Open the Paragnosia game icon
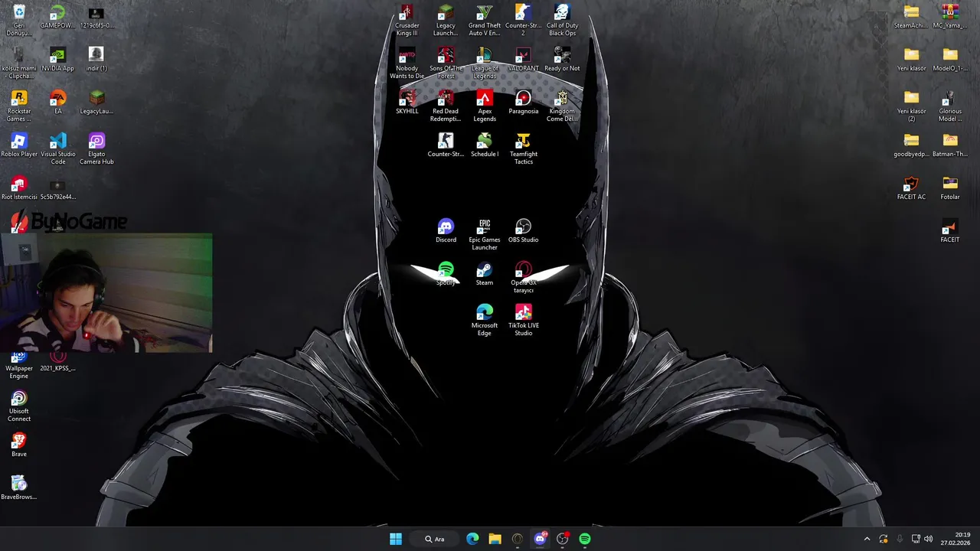Viewport: 980px width, 551px height. (523, 103)
